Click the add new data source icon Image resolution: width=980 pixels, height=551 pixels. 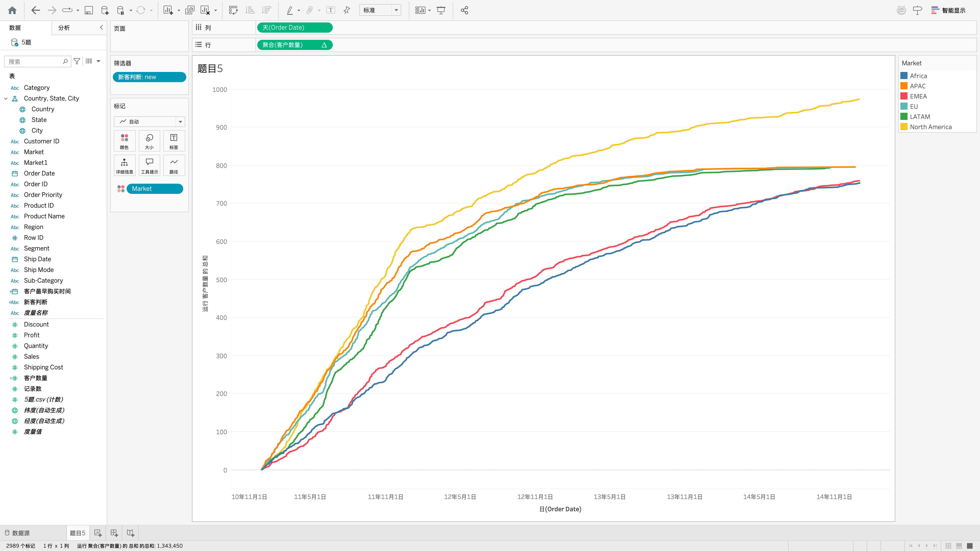(x=105, y=10)
